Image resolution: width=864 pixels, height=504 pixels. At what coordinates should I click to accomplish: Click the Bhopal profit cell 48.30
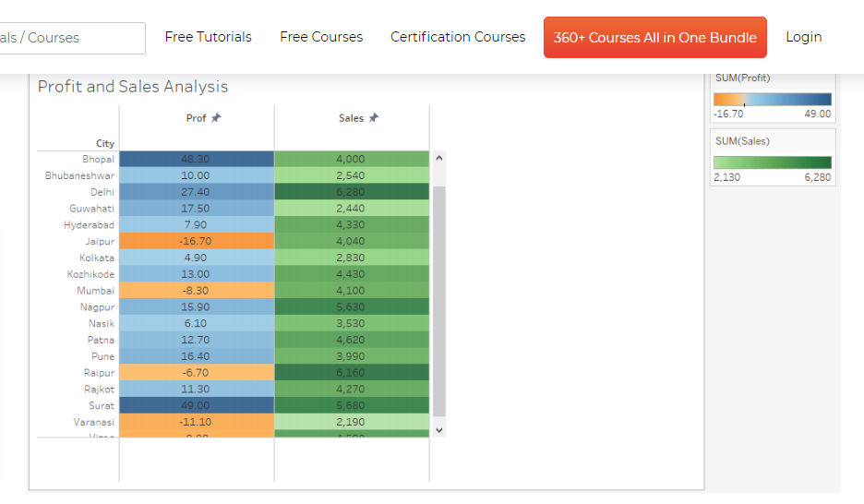[197, 159]
